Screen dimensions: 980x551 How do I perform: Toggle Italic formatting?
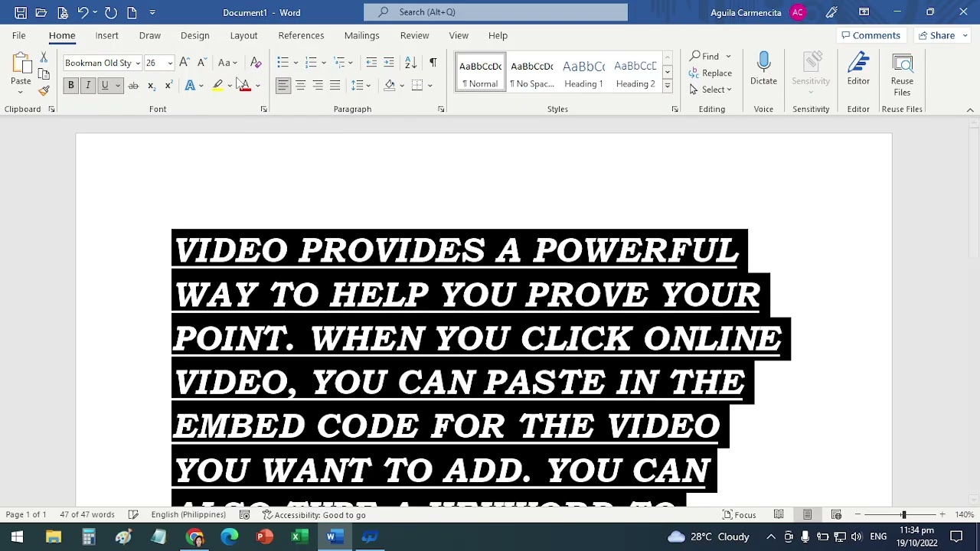(x=88, y=86)
